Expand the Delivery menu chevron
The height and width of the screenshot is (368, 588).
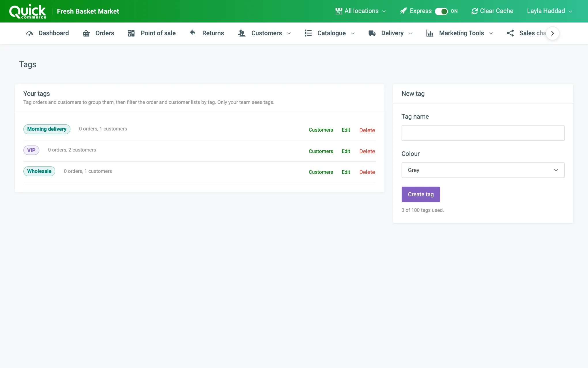(x=410, y=33)
